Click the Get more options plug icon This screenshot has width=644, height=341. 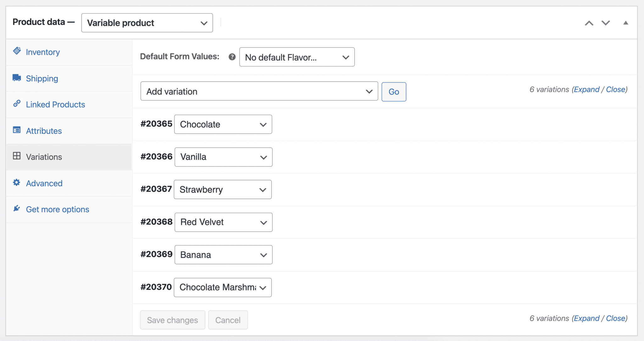pos(17,209)
